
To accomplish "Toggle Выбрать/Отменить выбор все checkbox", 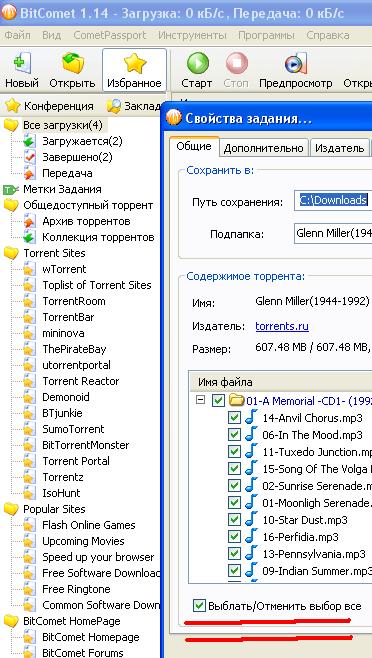I will 199,606.
